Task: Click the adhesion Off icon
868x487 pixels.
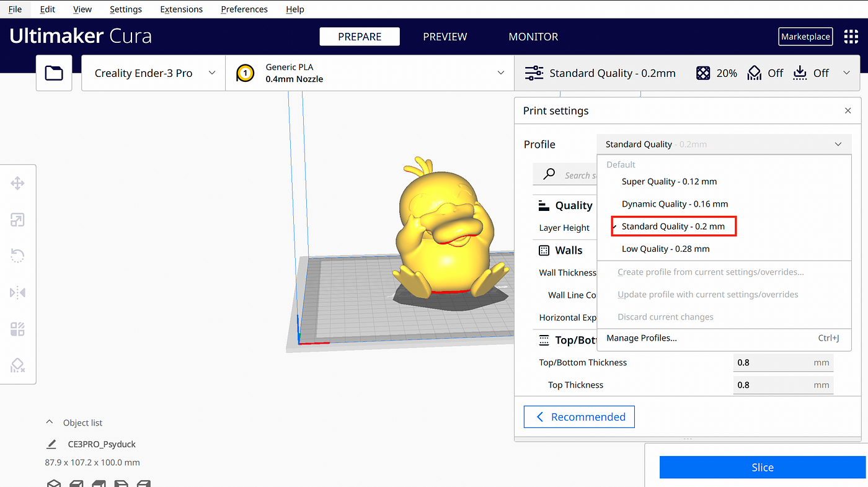Action: click(800, 73)
